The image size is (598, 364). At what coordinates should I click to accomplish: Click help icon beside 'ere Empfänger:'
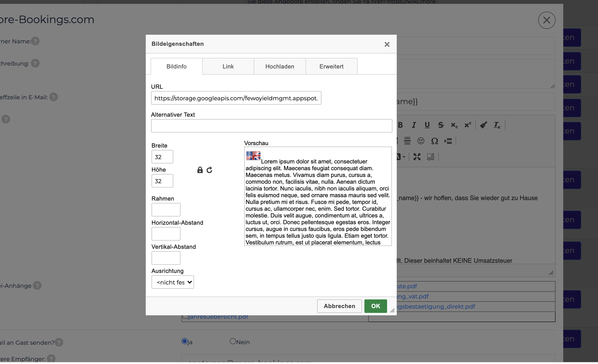[51, 359]
